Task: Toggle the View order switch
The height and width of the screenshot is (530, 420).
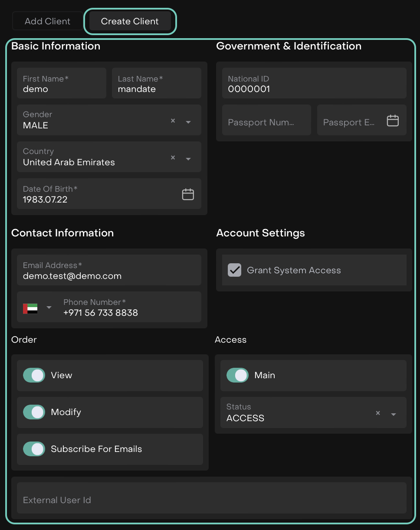Action: pyautogui.click(x=34, y=375)
